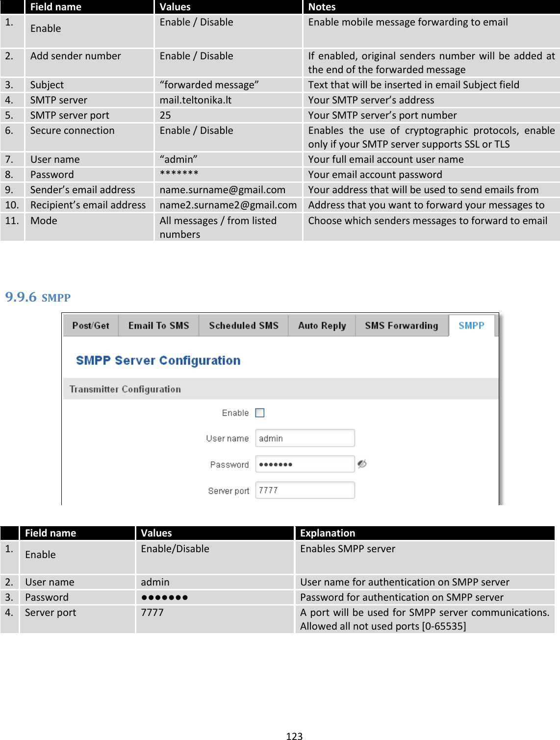Click 'Enables SMPP server' explanation text
Image resolution: width=560 pixels, height=740 pixels.
tap(348, 549)
